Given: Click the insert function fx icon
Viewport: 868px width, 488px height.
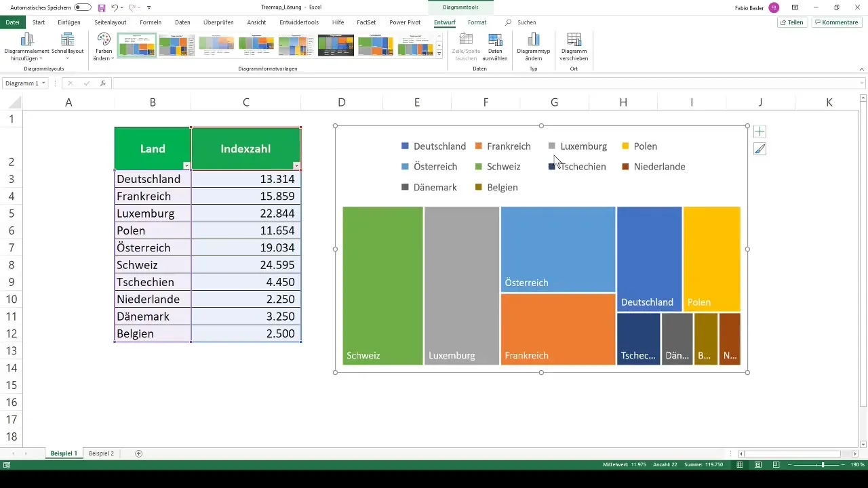Looking at the screenshot, I should pyautogui.click(x=102, y=83).
